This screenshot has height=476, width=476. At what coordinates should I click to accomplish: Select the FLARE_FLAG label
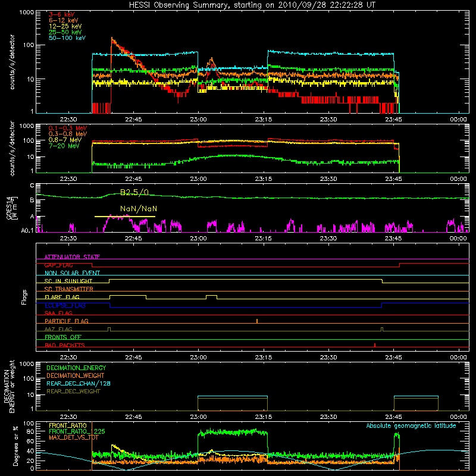click(62, 297)
